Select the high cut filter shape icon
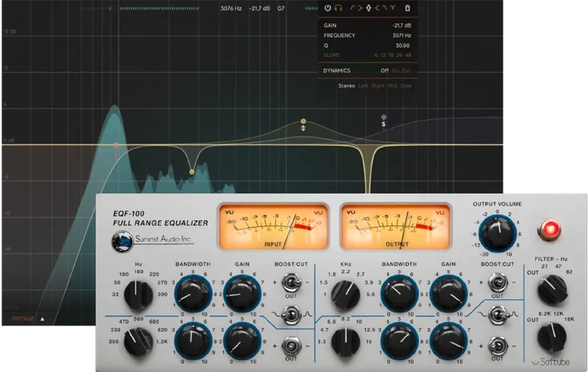Image resolution: width=588 pixels, height=372 pixels. tap(384, 8)
